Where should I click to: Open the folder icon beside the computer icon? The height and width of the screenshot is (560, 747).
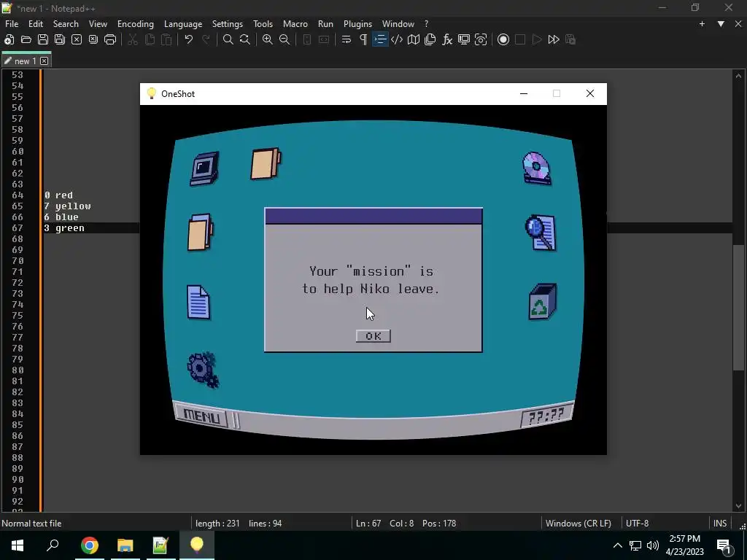pos(266,164)
